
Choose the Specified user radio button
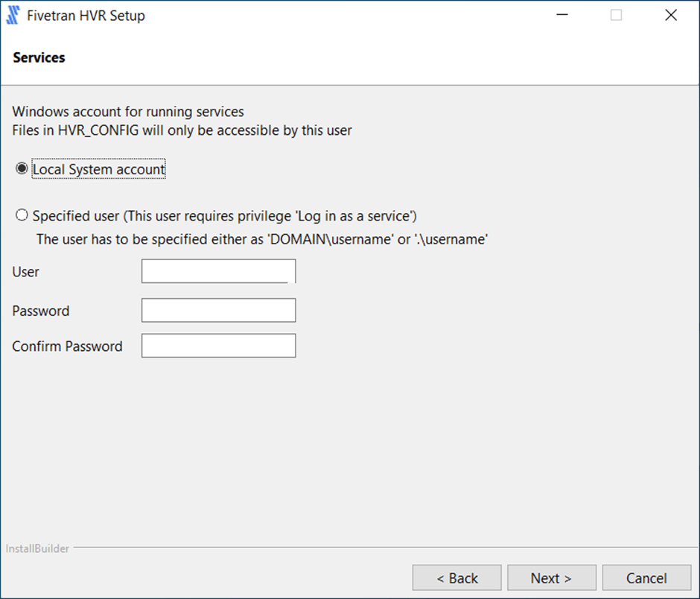[x=22, y=215]
